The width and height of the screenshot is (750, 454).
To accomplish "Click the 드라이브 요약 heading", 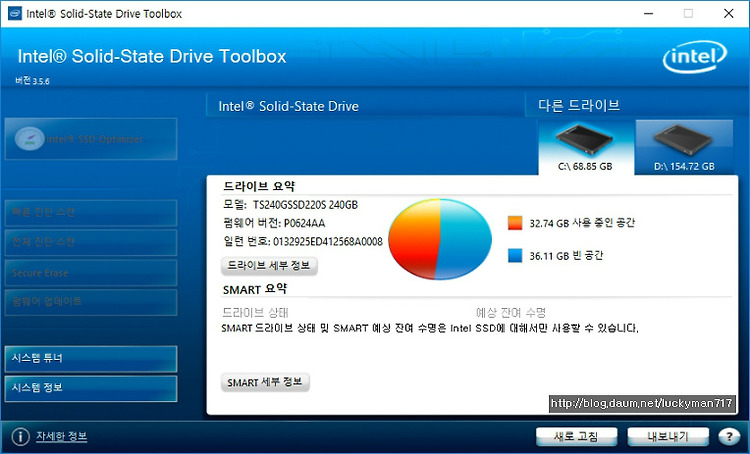I will click(259, 186).
